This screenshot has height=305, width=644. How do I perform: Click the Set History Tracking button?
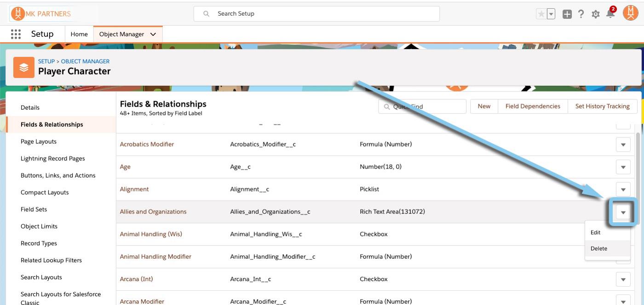coord(602,106)
